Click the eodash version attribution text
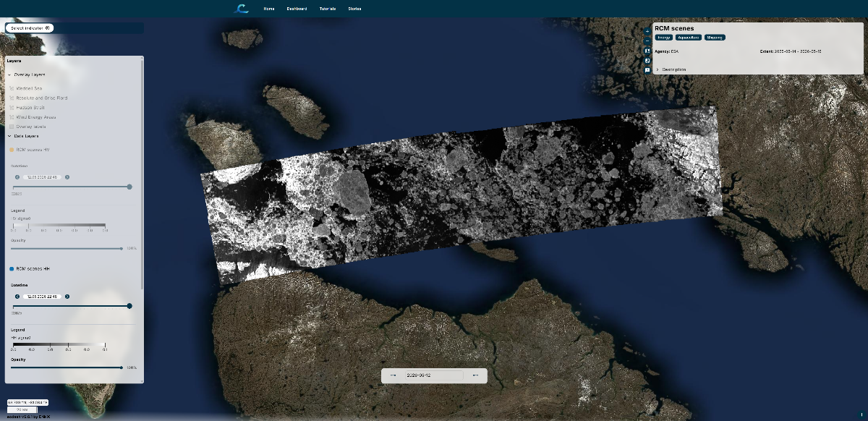The width and height of the screenshot is (868, 421). (x=28, y=417)
